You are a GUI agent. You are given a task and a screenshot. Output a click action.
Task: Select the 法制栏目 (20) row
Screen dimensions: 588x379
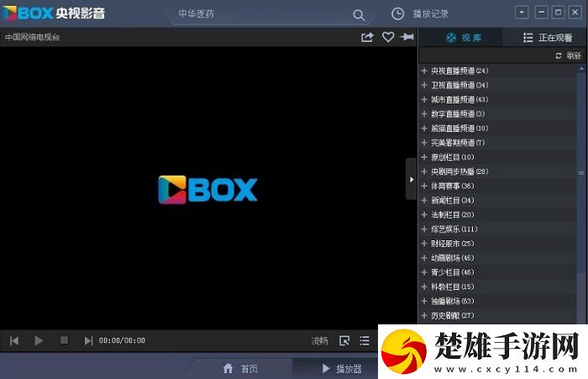coord(497,214)
